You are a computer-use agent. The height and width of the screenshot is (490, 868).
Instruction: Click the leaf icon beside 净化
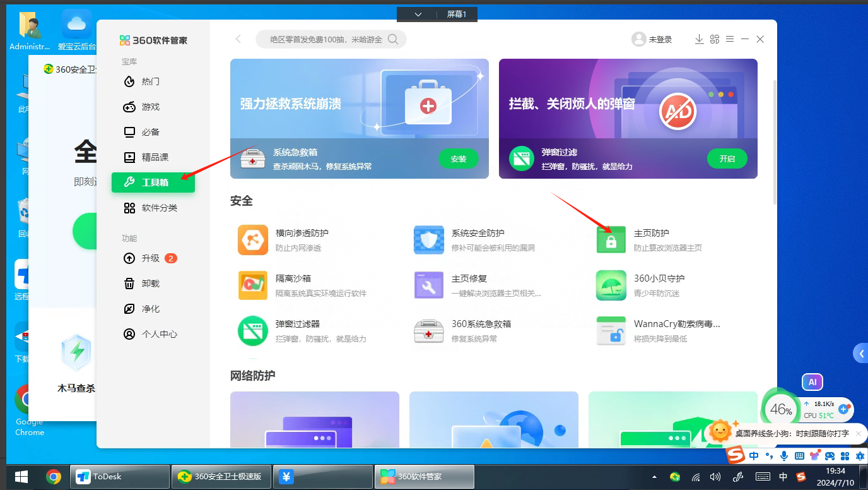click(x=129, y=309)
